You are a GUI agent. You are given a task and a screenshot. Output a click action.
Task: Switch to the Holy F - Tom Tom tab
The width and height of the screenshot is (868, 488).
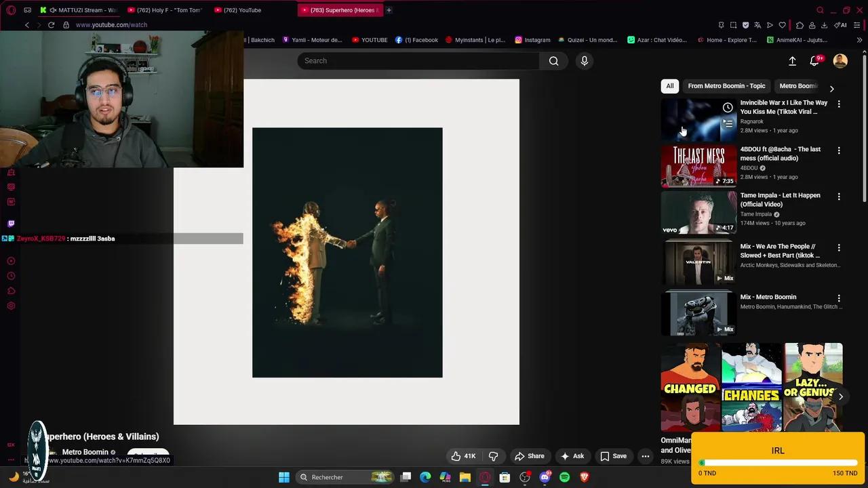click(x=165, y=10)
